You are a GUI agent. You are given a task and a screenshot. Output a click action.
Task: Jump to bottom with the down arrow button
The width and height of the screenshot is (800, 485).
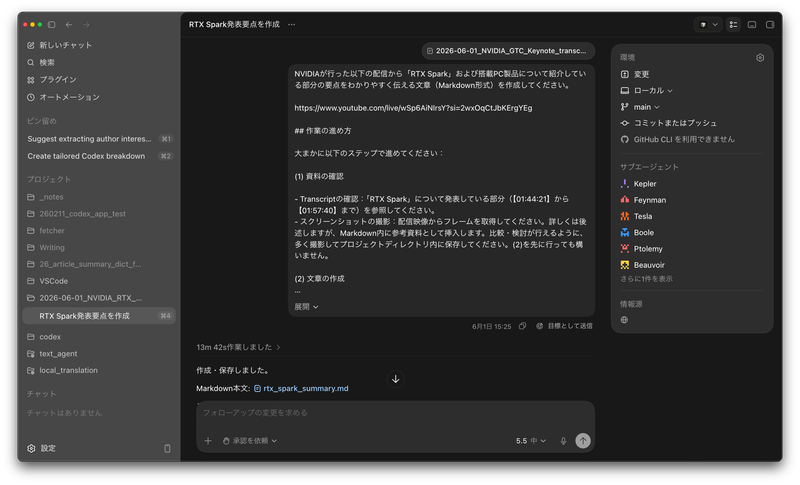click(x=395, y=379)
